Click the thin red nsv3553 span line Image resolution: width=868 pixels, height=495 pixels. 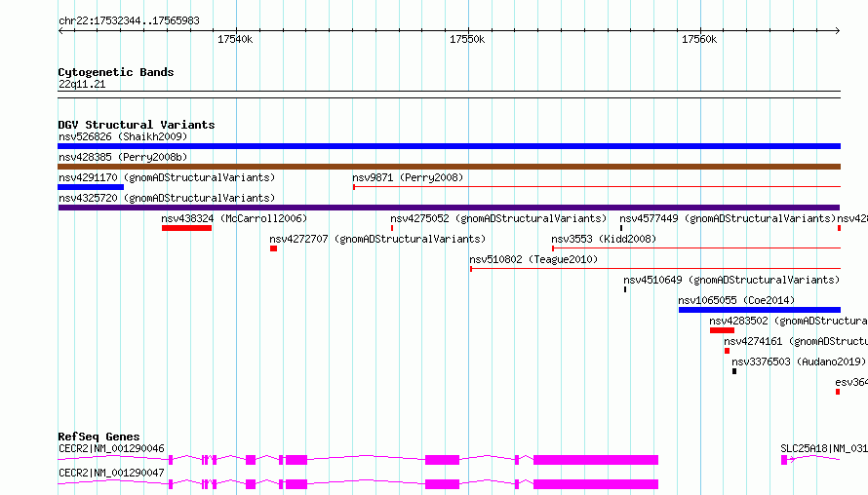point(696,248)
